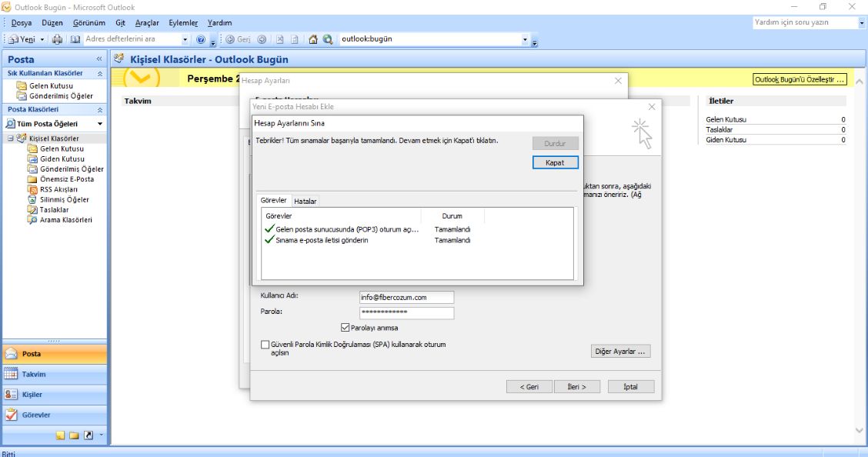Open the Yeni button dropdown arrow
The image size is (868, 457).
tap(42, 39)
